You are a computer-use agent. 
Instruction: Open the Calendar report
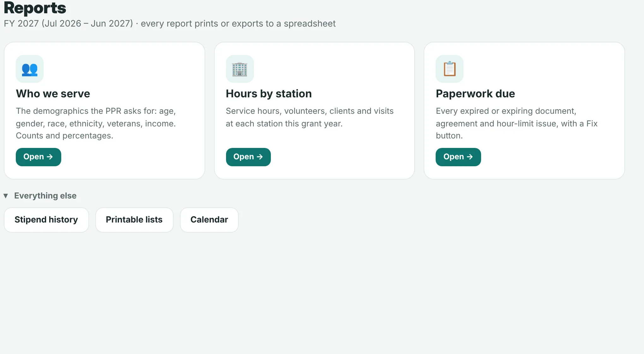point(209,220)
